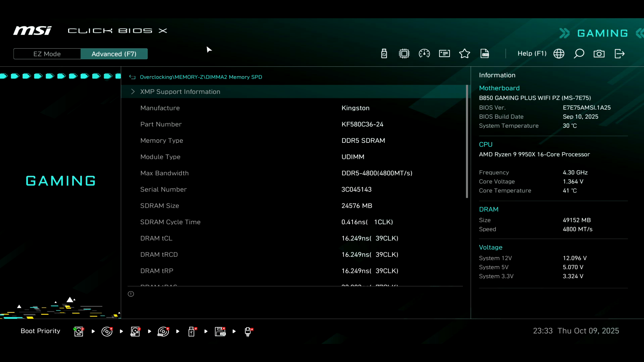Viewport: 644px width, 362px height.
Task: Select the USB stick boot device icon
Action: (192, 331)
